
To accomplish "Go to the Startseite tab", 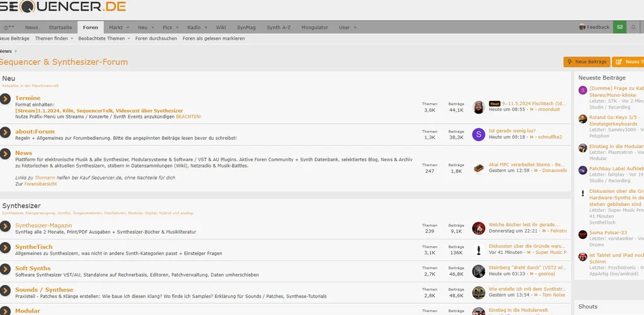I will tap(60, 28).
